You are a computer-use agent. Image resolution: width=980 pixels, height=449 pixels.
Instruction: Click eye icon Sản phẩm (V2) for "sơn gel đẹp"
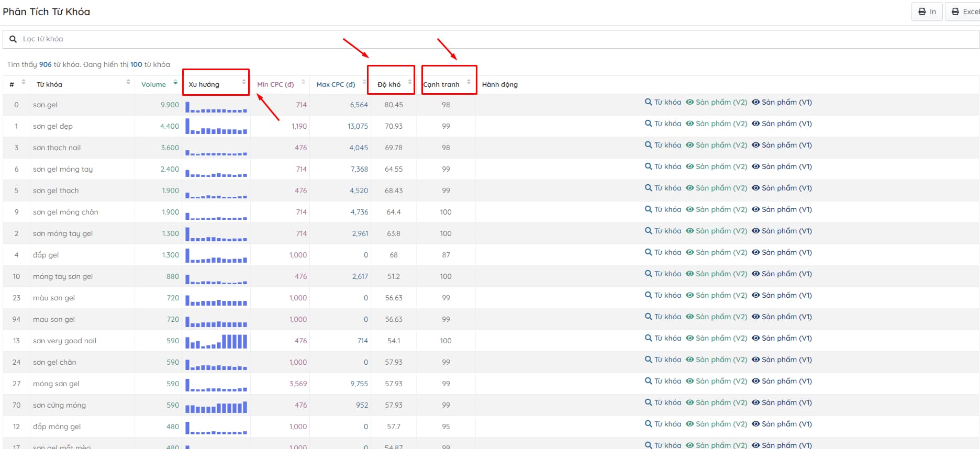(x=690, y=124)
